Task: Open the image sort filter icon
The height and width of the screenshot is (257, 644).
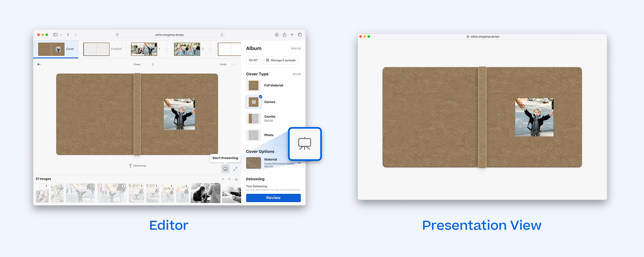Action: point(230,179)
